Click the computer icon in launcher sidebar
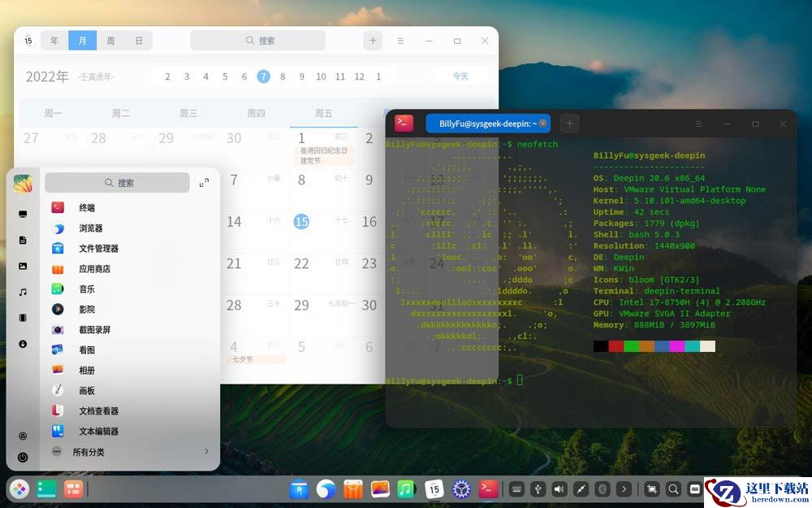Image resolution: width=812 pixels, height=508 pixels. (x=23, y=214)
